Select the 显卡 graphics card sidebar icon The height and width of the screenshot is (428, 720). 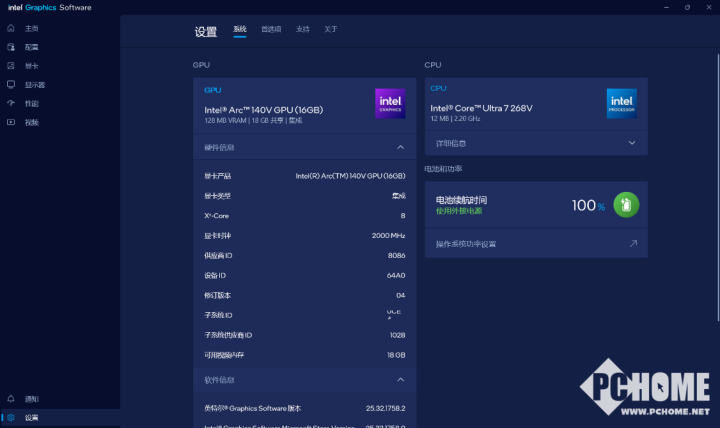coord(11,66)
